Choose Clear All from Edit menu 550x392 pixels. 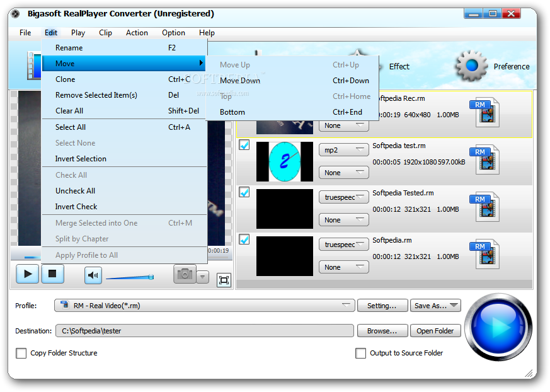pyautogui.click(x=125, y=111)
